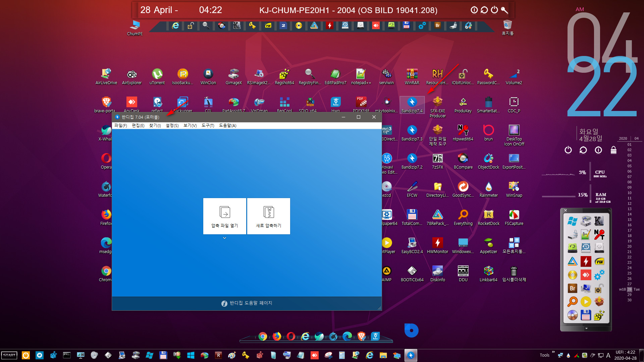The height and width of the screenshot is (362, 644).
Task: Open the ProduKey desktop icon
Action: click(463, 105)
